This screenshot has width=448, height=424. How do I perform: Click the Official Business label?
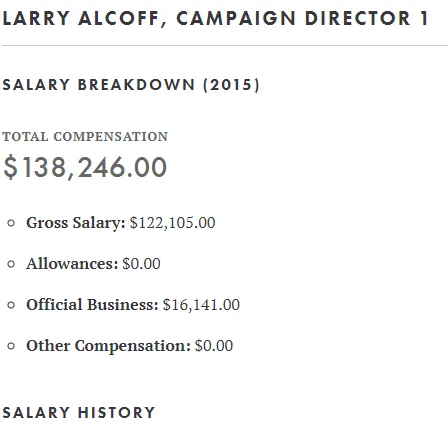point(92,304)
